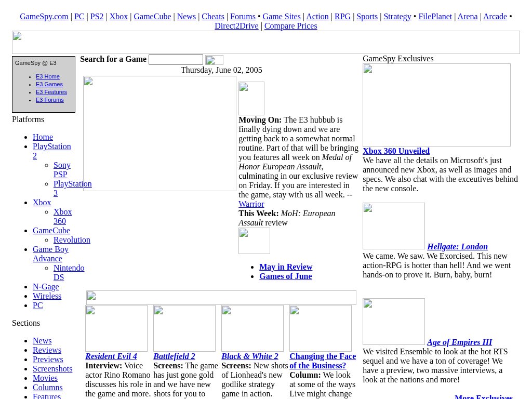Open the Compare Prices link
The height and width of the screenshot is (399, 532).
[291, 26]
